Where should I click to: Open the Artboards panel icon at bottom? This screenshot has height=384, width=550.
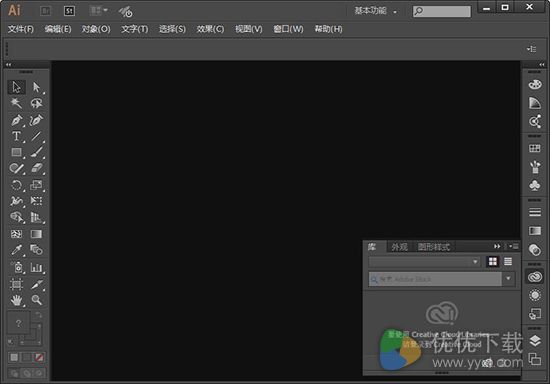tap(535, 359)
